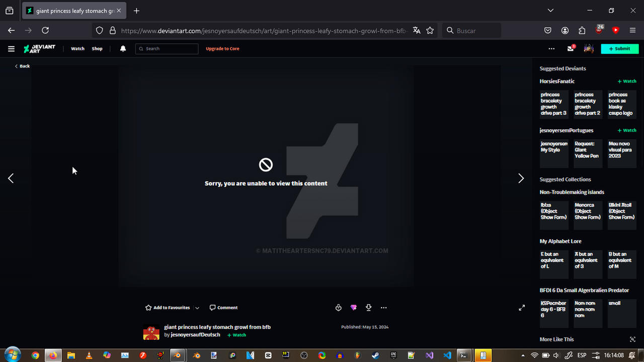Screen dimensions: 644x362
Task: Click the shield tracking protection icon
Action: 100,30
